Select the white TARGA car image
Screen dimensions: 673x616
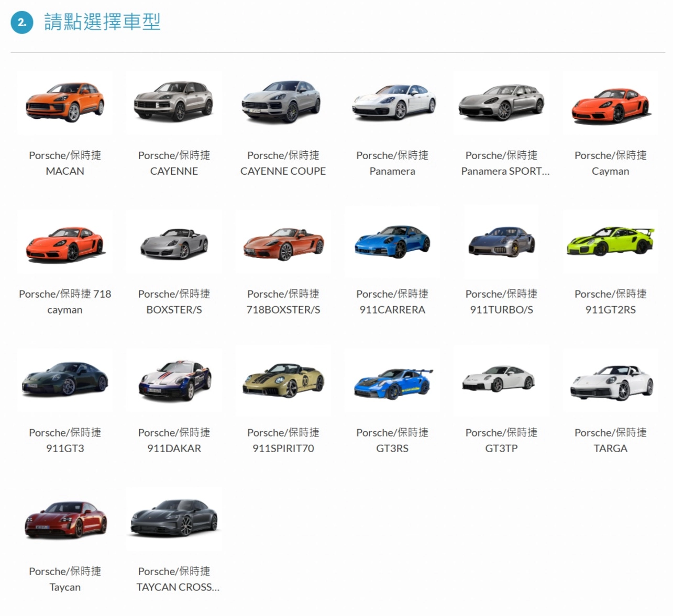coord(610,380)
